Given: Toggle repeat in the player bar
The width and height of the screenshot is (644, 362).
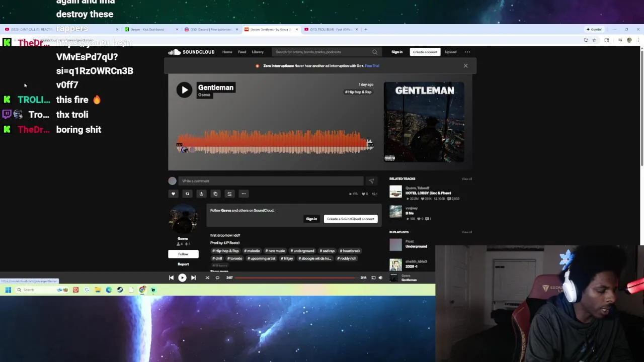Looking at the screenshot, I should tap(217, 278).
